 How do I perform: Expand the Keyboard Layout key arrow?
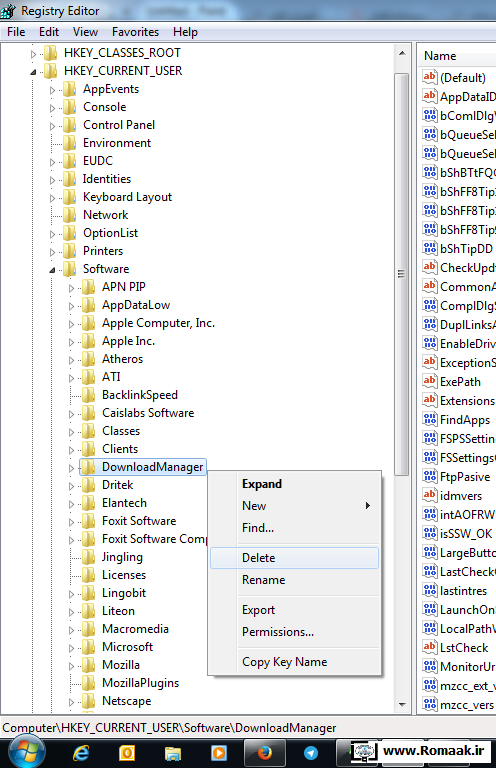pos(52,198)
